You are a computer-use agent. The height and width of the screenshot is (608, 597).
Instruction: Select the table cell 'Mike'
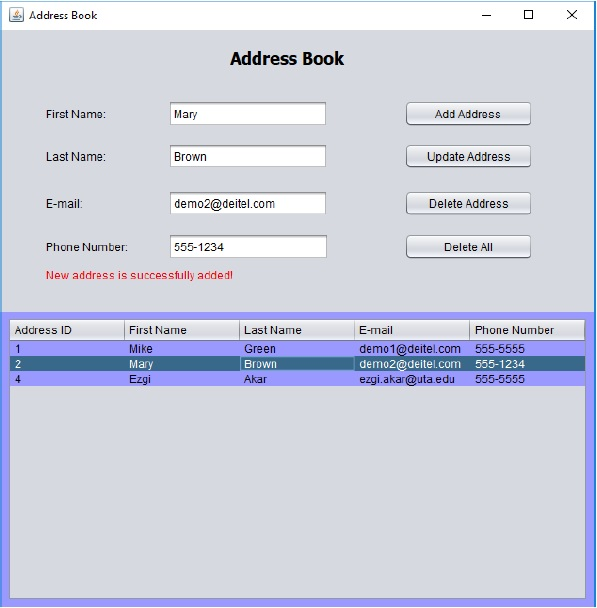tap(182, 349)
